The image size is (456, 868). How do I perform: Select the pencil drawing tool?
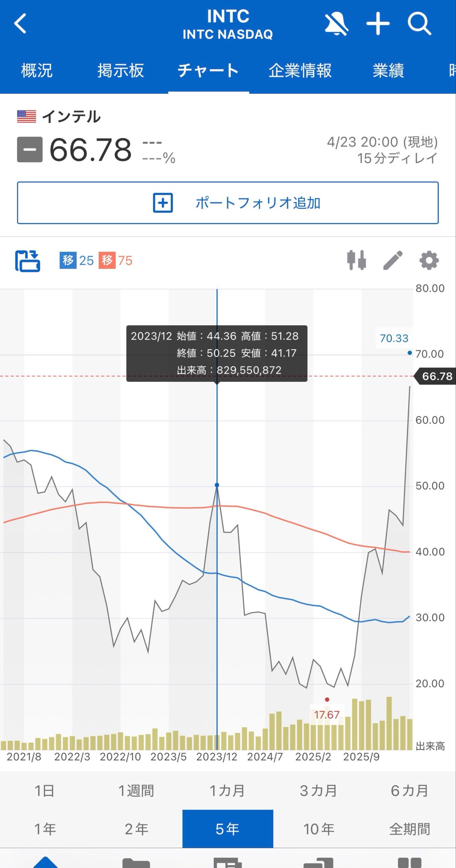coord(393,260)
